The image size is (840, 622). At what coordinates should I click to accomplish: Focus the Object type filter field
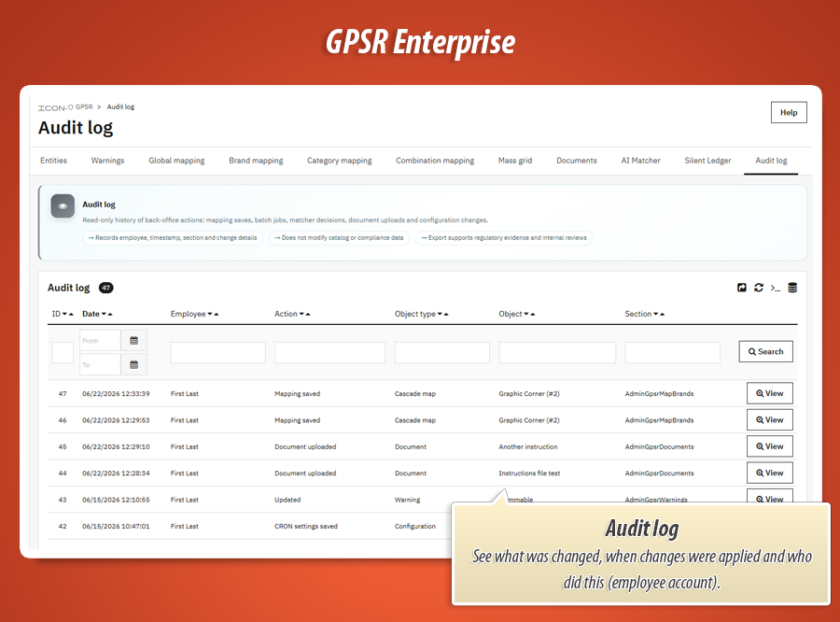coord(442,353)
